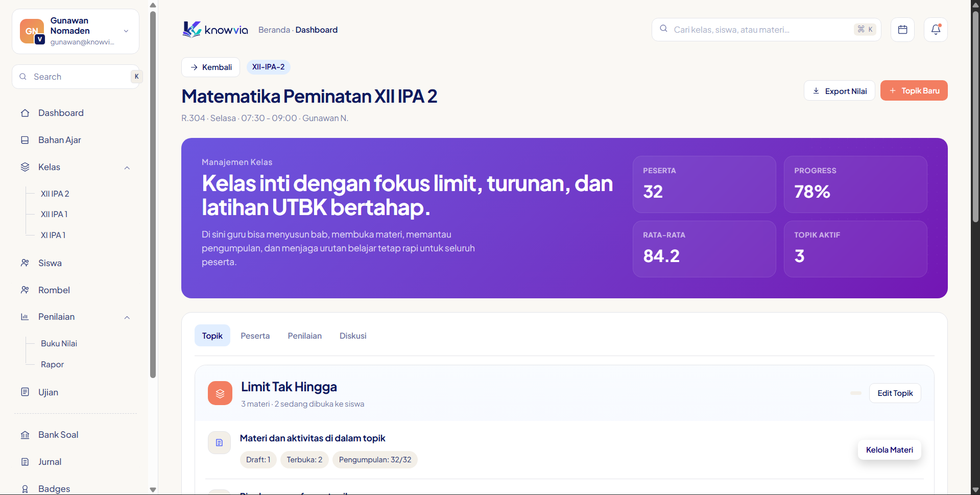
Task: Open notifications bell icon
Action: (936, 30)
